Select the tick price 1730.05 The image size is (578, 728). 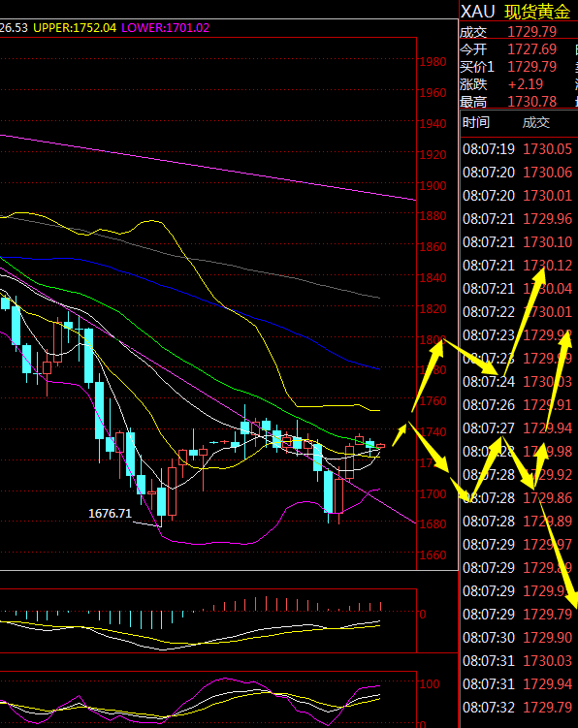click(x=548, y=149)
